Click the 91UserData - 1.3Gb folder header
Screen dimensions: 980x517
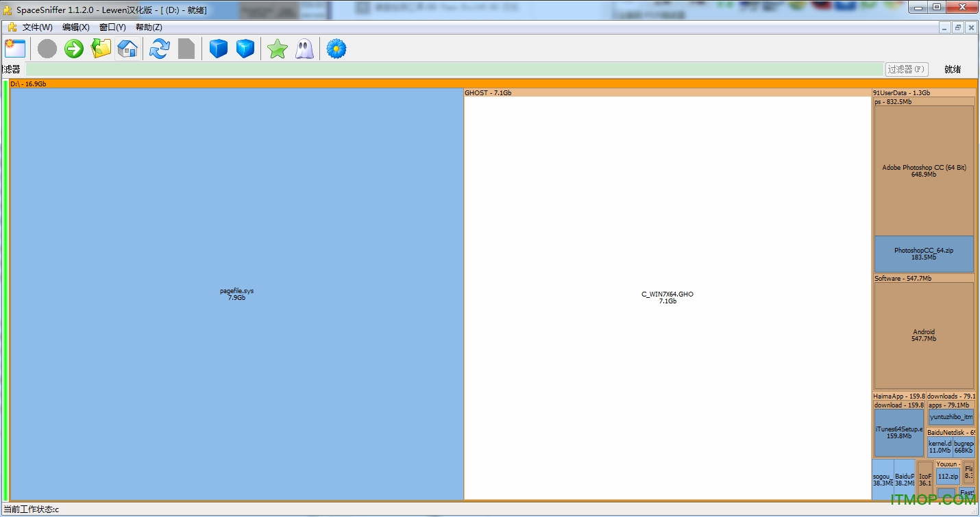click(924, 92)
